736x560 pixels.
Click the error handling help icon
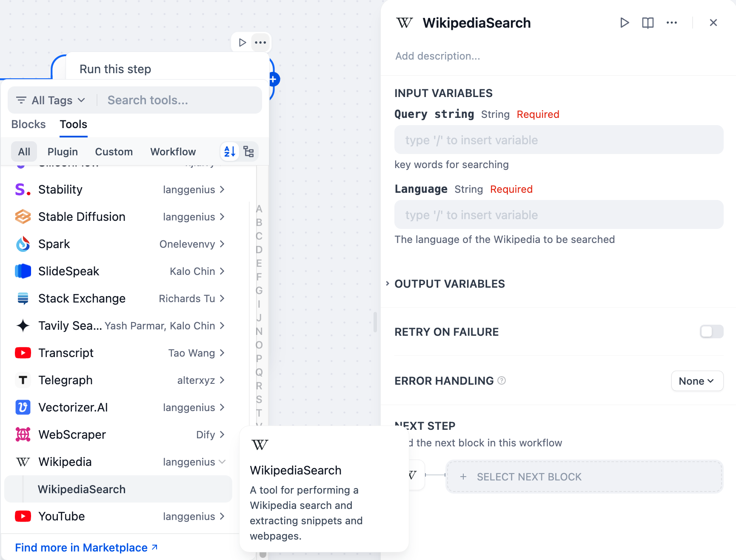(x=502, y=380)
